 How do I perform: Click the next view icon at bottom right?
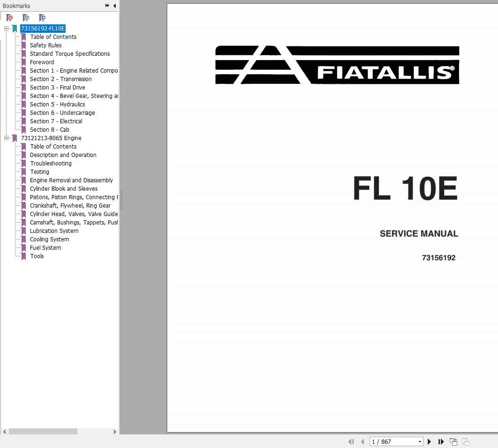click(465, 441)
